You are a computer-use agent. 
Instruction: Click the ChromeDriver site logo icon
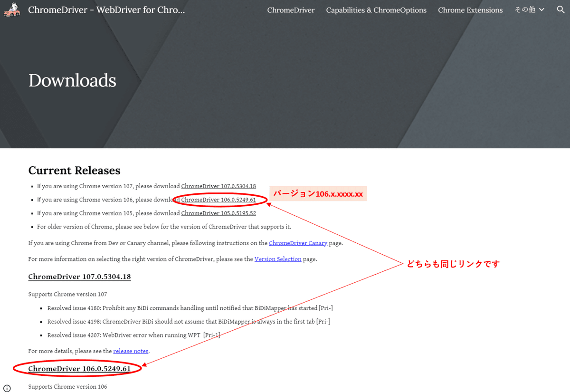coord(12,10)
